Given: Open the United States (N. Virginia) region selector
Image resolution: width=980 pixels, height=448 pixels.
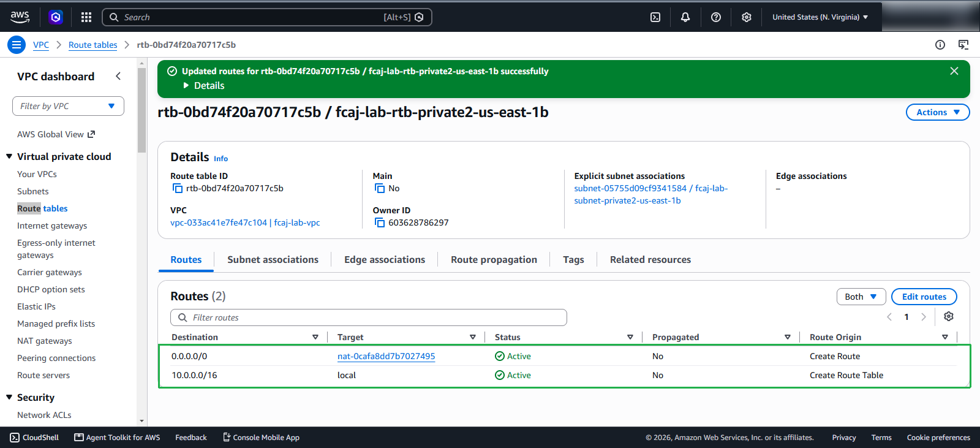Looking at the screenshot, I should click(x=820, y=17).
